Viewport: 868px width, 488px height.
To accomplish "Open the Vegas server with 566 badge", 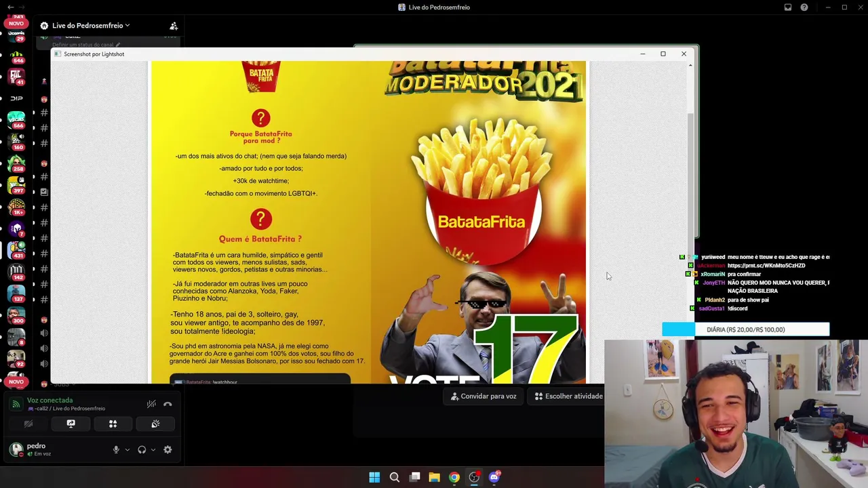I will click(x=16, y=120).
